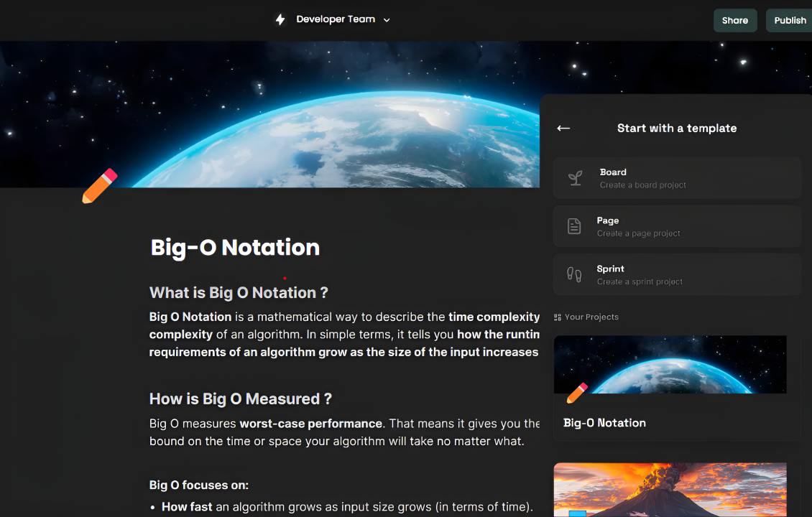Click the "What is Big O Notation ?" heading
Viewport: 812px width, 517px height.
[x=239, y=293]
